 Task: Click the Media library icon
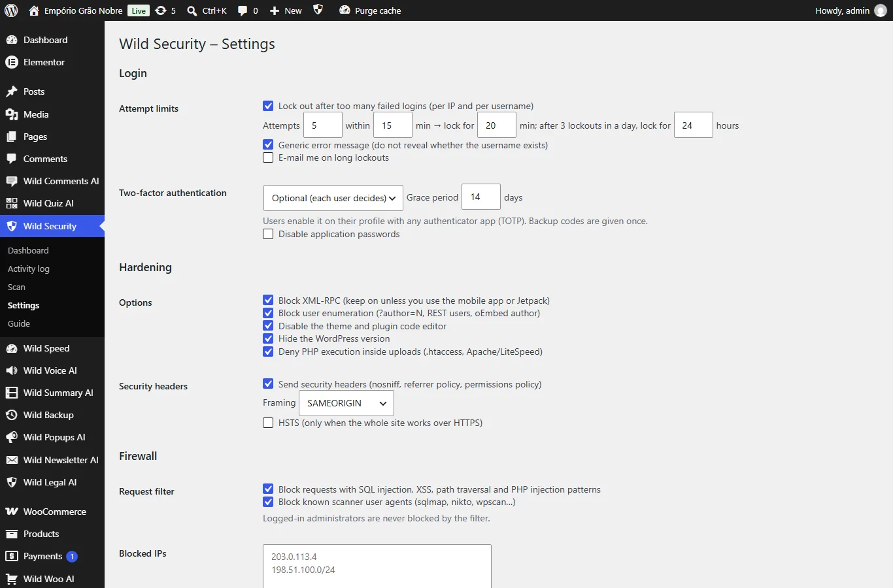pyautogui.click(x=11, y=114)
